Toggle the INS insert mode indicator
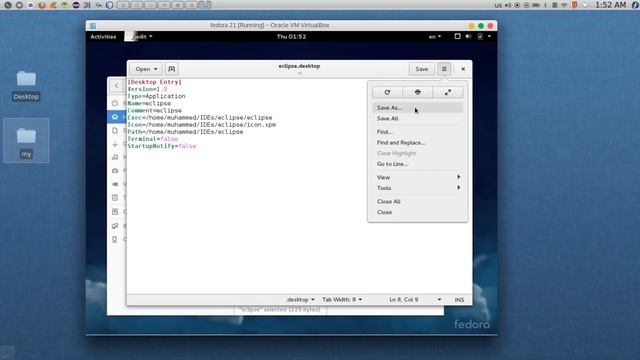640x360 pixels. click(459, 300)
